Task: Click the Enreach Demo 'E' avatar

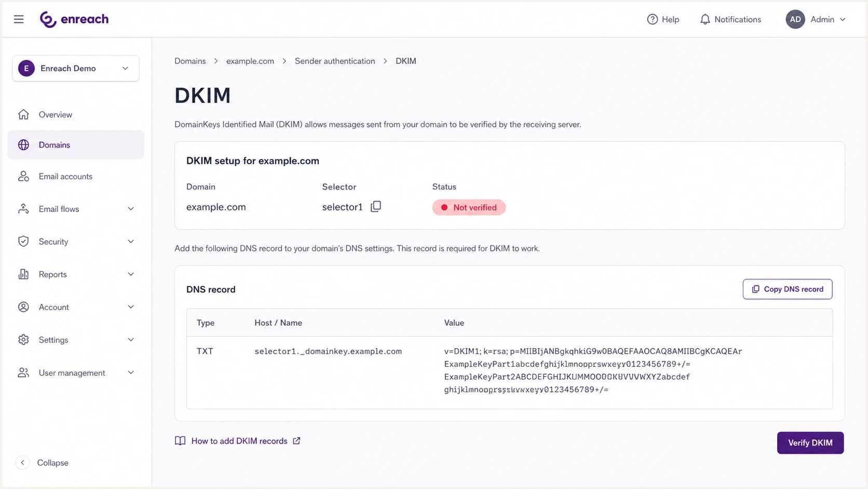Action: pos(26,68)
